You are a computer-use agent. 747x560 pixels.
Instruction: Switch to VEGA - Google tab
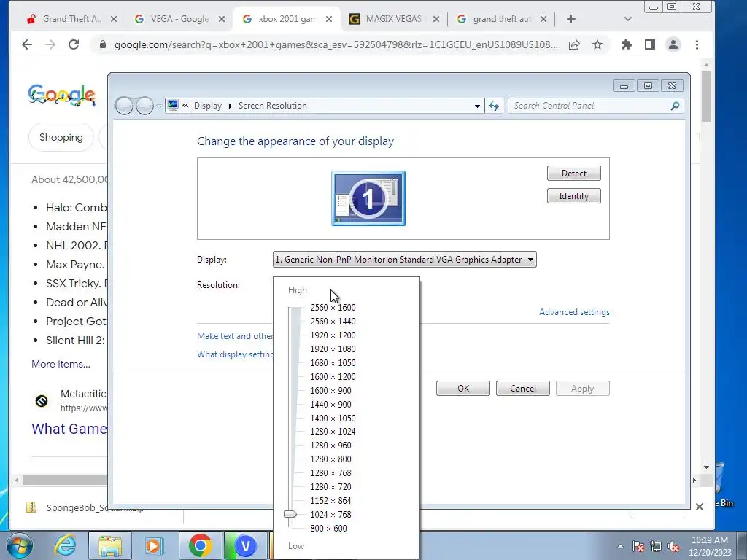179,19
